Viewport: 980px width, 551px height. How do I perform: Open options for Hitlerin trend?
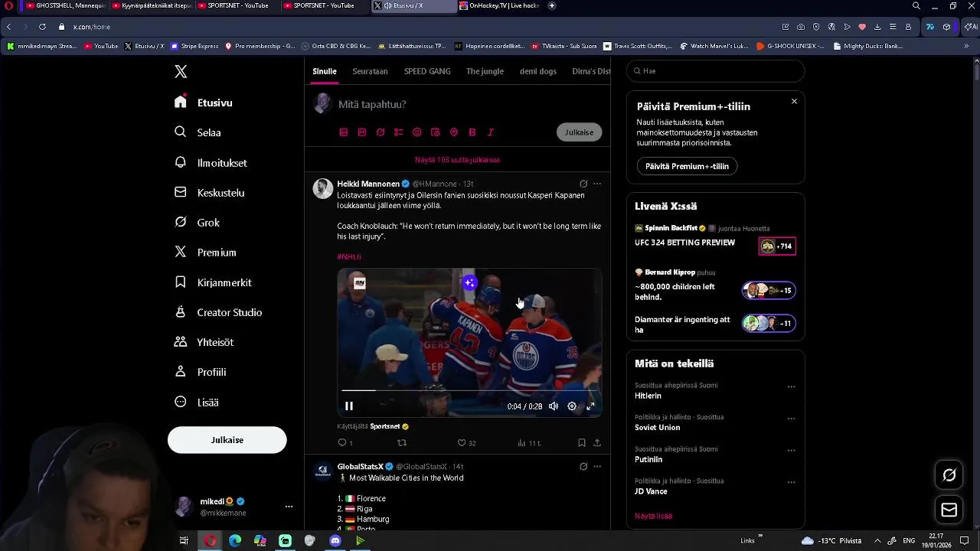click(792, 386)
